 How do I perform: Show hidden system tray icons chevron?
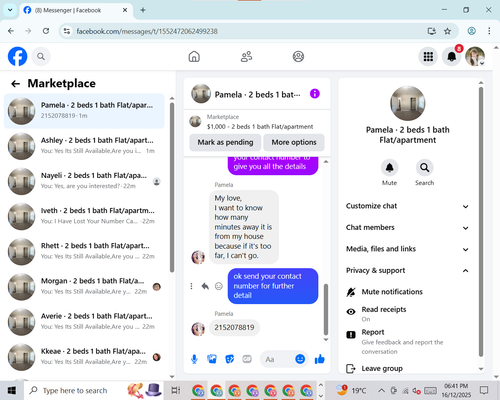[x=381, y=390]
